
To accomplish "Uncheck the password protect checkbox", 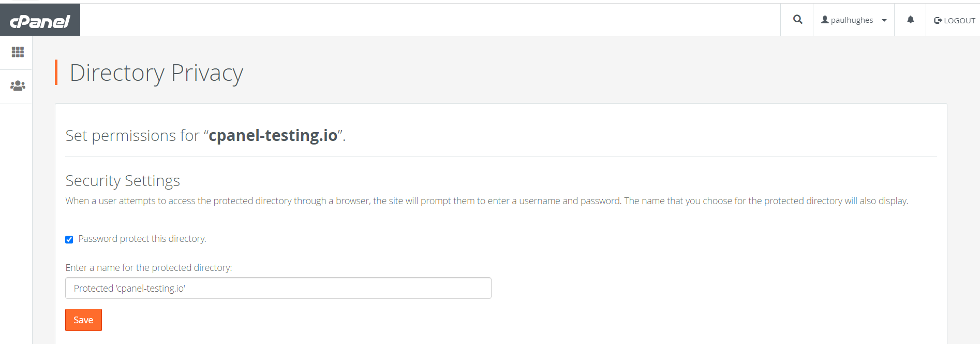I will click(x=69, y=239).
